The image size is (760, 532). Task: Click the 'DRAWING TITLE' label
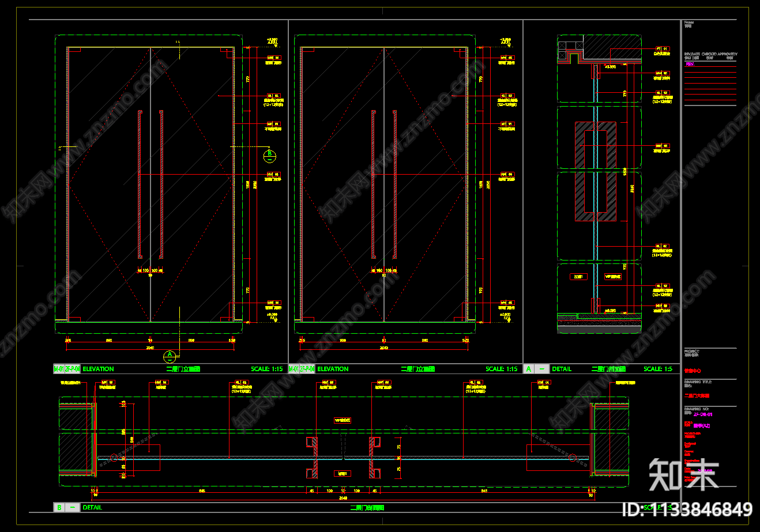(698, 382)
